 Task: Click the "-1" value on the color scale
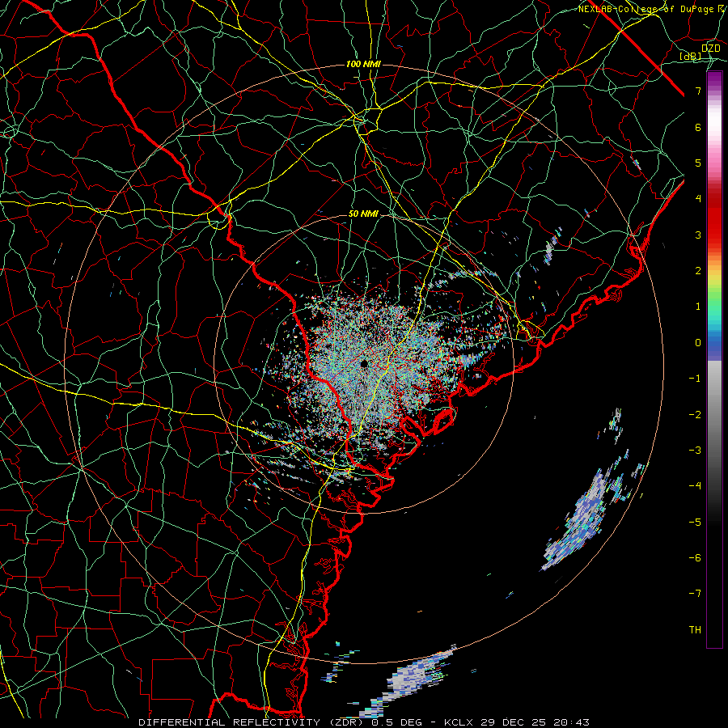tap(695, 379)
